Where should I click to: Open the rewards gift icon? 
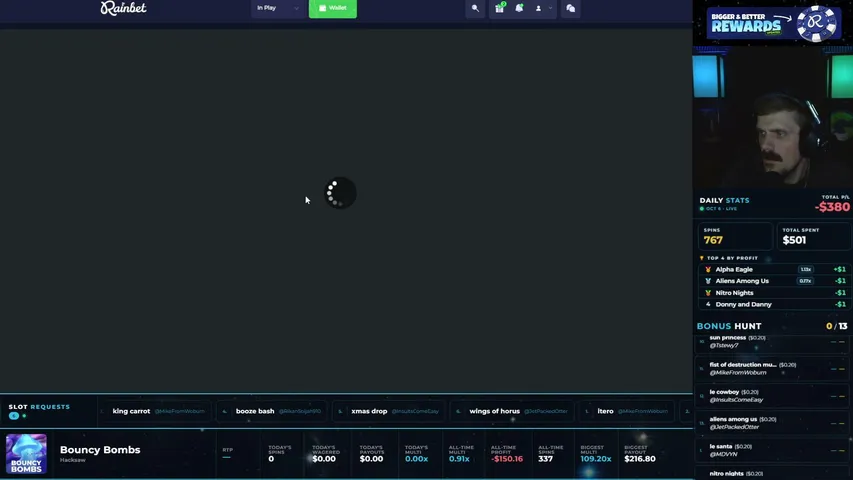[x=499, y=8]
